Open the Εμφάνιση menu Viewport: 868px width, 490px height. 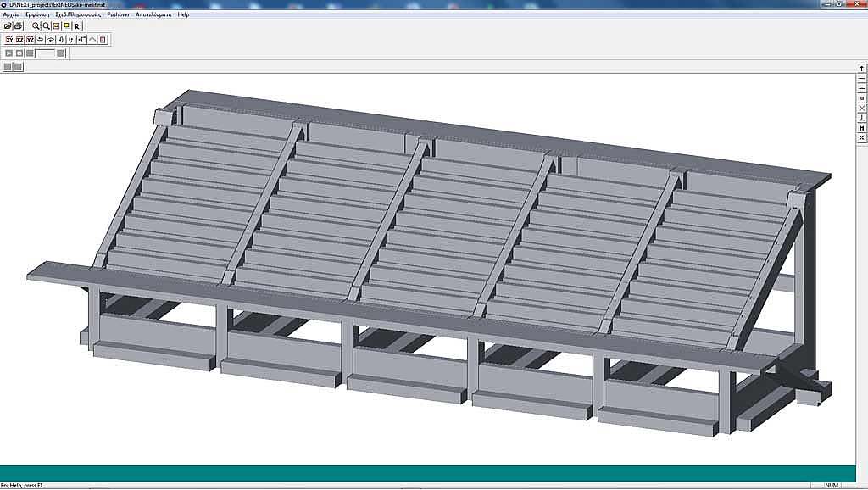(x=37, y=14)
